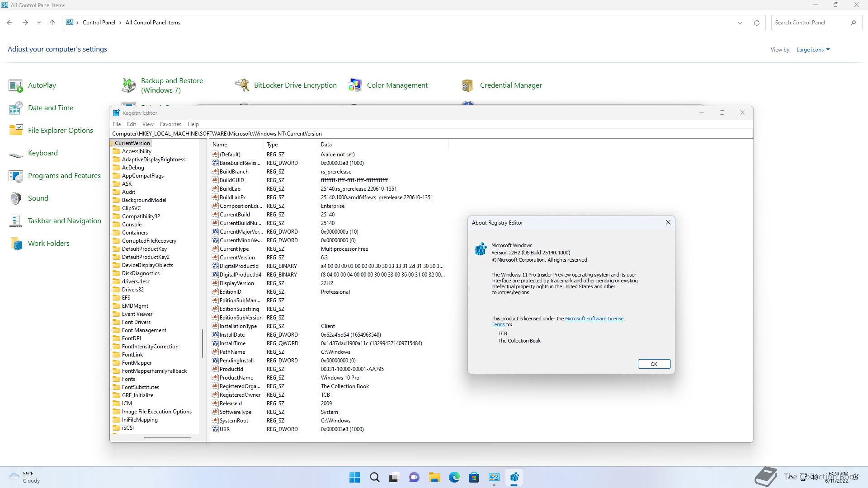868x488 pixels.
Task: Click the Registry tree vertical scrollbar
Action: [202, 343]
